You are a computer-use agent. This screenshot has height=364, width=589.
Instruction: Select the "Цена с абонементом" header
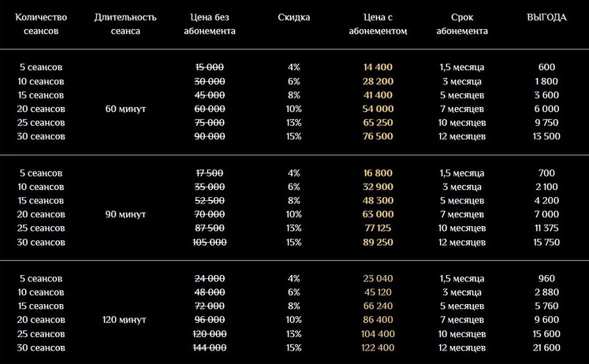pyautogui.click(x=378, y=24)
